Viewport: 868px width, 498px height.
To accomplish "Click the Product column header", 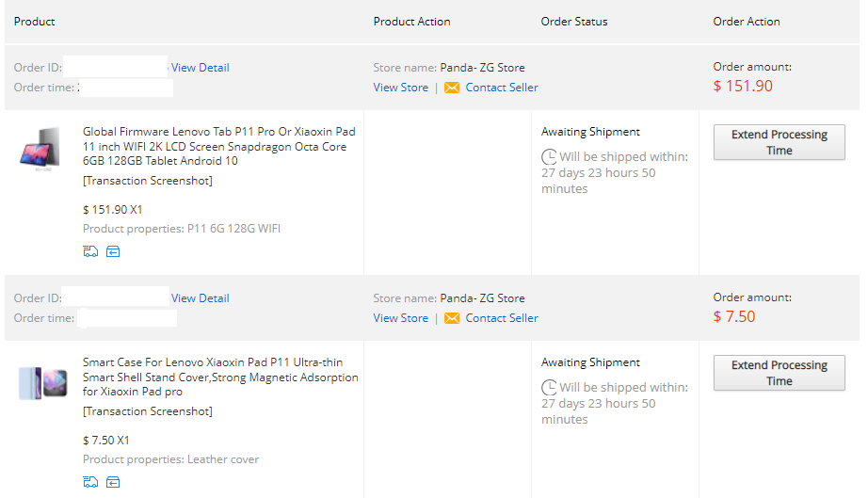I will click(34, 22).
